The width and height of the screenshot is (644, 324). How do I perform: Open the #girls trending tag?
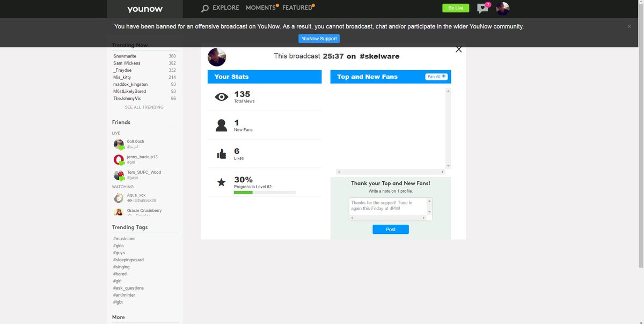click(x=118, y=246)
